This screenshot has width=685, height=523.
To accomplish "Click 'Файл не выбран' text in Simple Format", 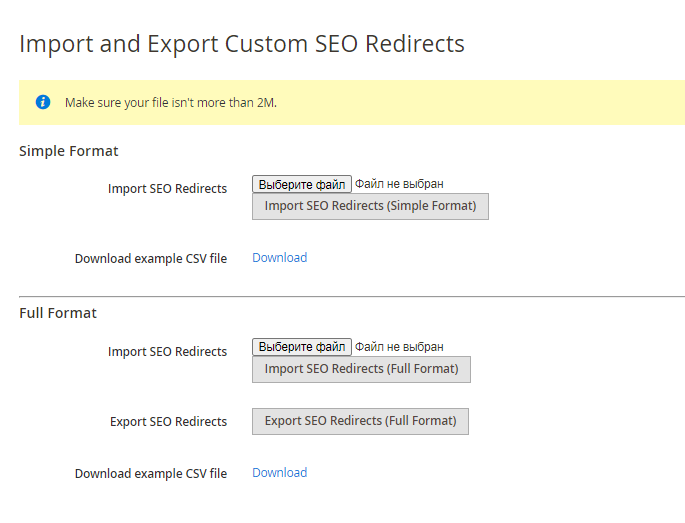I will pyautogui.click(x=399, y=184).
